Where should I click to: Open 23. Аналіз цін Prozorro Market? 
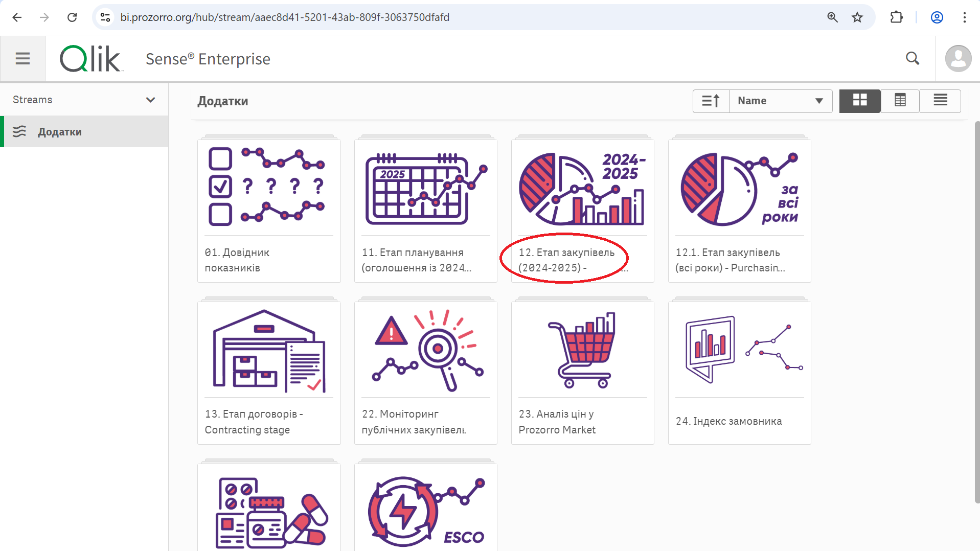click(x=582, y=372)
